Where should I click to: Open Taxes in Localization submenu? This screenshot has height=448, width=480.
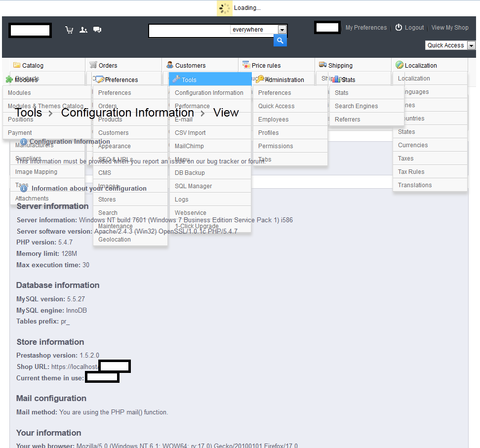pos(430,159)
